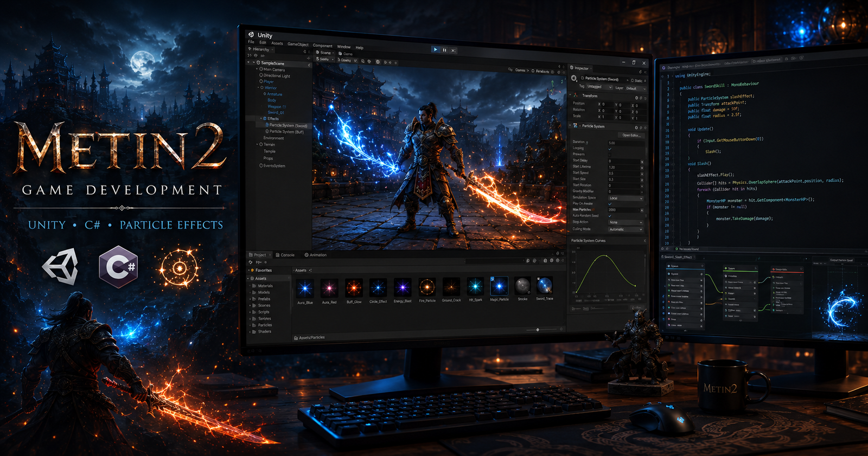The image size is (868, 456).
Task: Collapse the SampleScene hierarchy root
Action: pyautogui.click(x=253, y=63)
